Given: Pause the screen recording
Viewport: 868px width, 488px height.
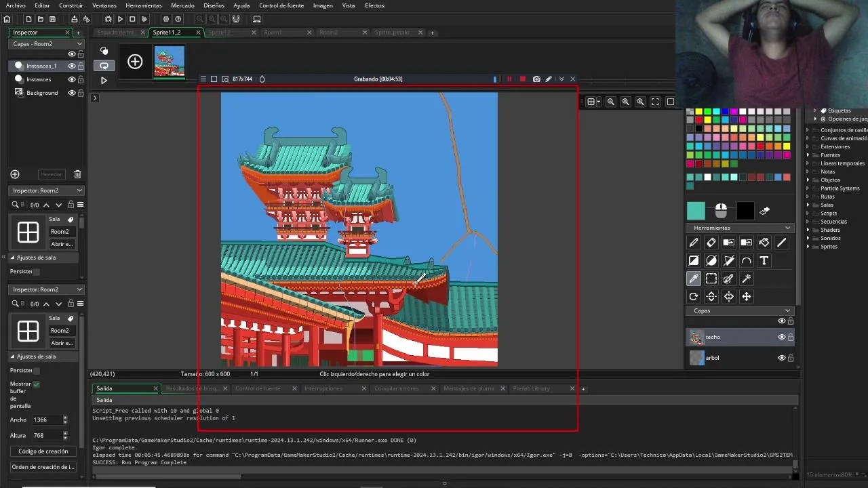Looking at the screenshot, I should point(509,79).
